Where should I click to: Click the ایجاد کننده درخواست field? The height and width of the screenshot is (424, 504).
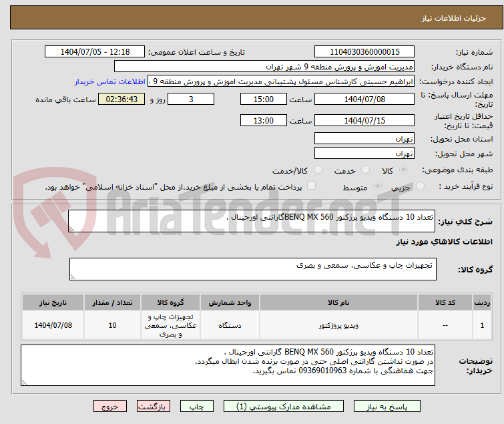click(x=281, y=81)
